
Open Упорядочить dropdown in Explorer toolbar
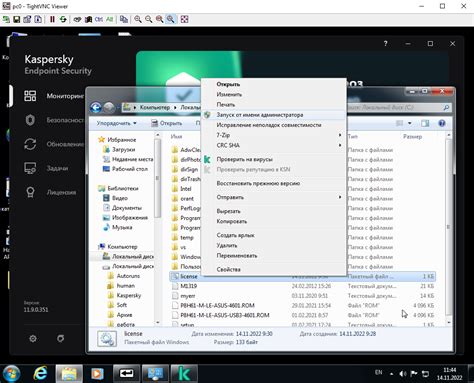tap(116, 123)
